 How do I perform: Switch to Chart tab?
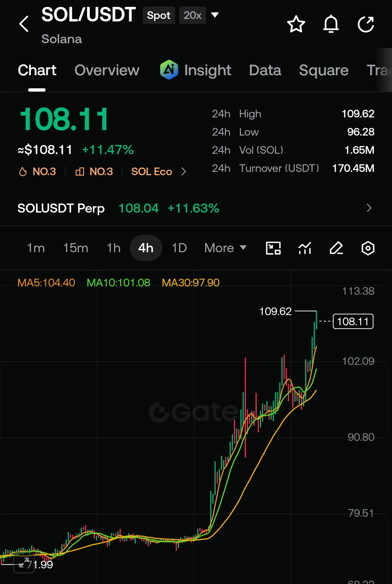(37, 70)
